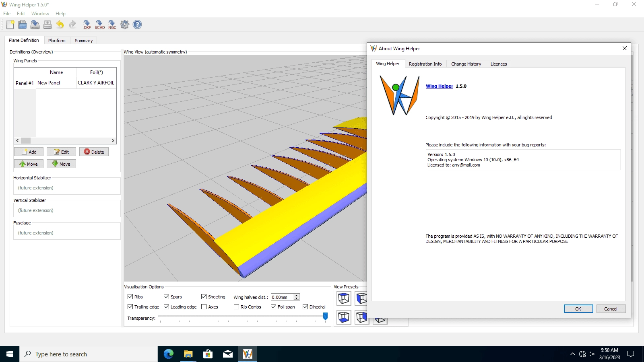Toggle the Spars checkbox
644x362 pixels.
[166, 297]
